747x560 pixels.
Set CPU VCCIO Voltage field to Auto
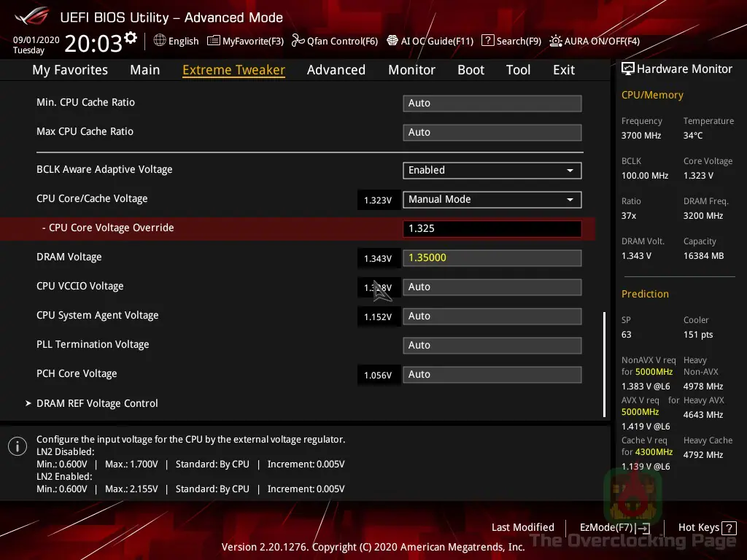492,287
